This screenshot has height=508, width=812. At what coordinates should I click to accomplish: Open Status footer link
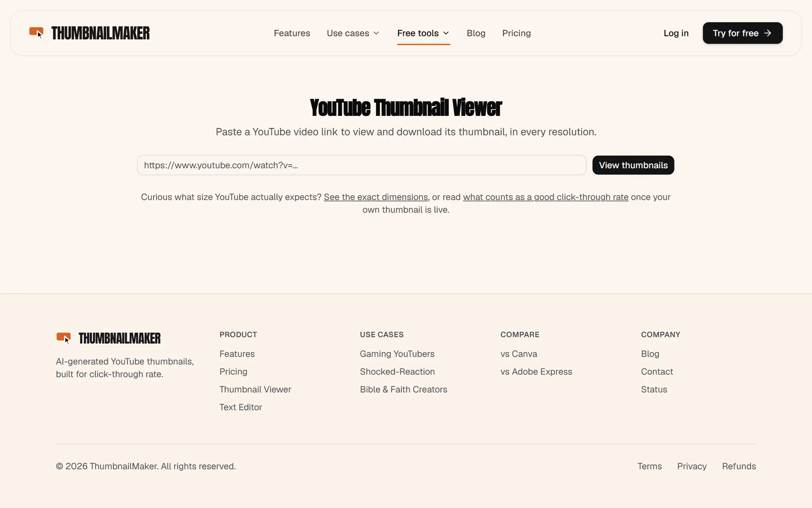[654, 389]
